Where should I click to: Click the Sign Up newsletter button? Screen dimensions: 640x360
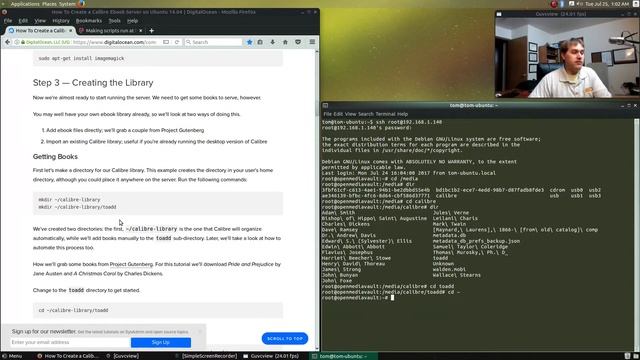click(x=161, y=342)
